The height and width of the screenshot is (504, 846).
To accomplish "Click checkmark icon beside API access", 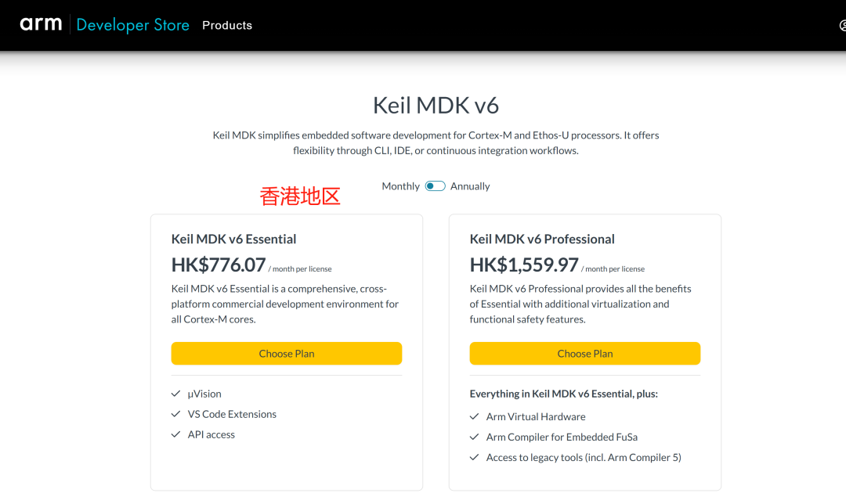I will 176,434.
